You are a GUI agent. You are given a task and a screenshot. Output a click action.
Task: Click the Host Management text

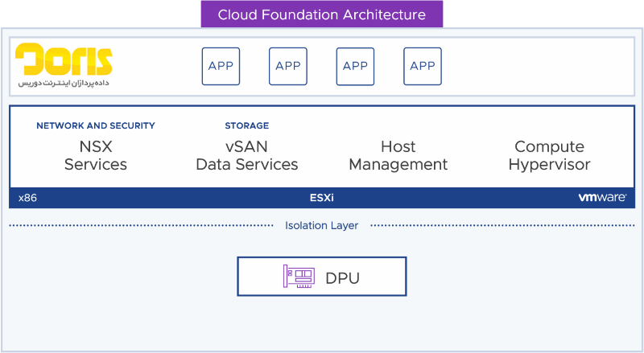click(398, 155)
